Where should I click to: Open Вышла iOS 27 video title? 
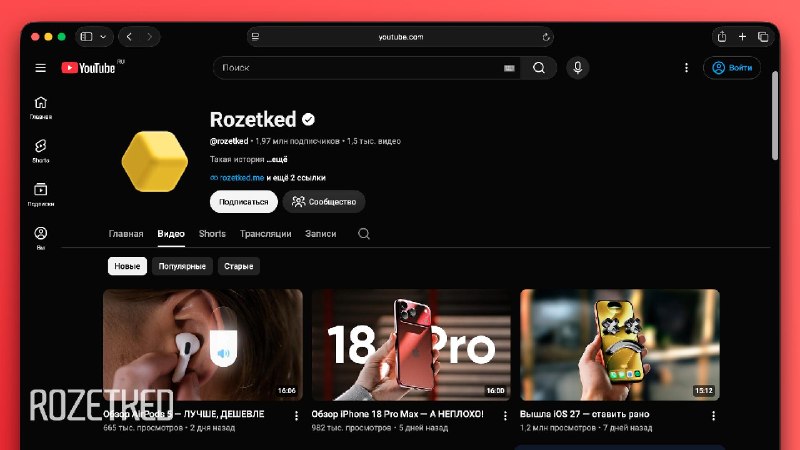tap(585, 414)
